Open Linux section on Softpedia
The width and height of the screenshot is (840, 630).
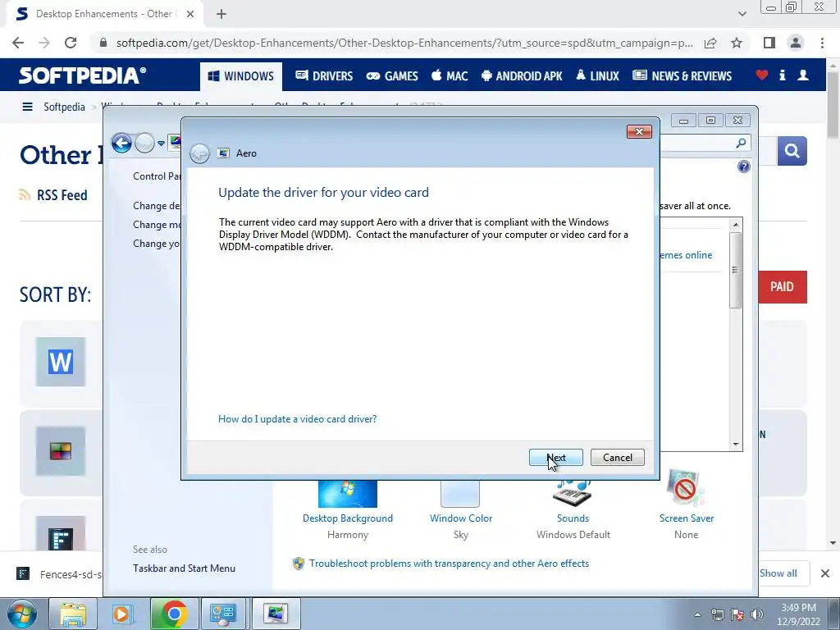(597, 76)
